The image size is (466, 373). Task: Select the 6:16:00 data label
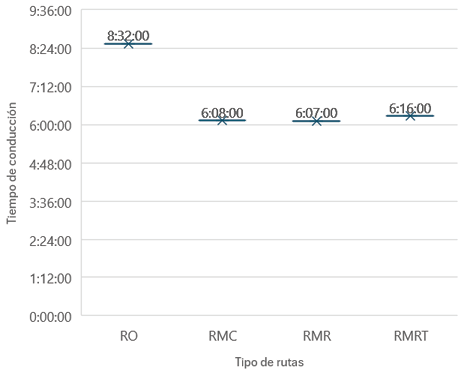click(x=410, y=109)
